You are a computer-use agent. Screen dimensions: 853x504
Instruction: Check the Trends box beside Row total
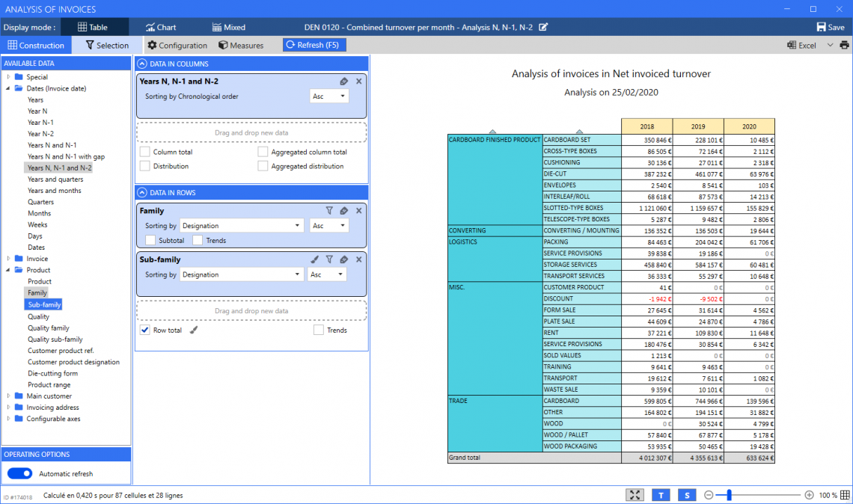[x=319, y=330]
